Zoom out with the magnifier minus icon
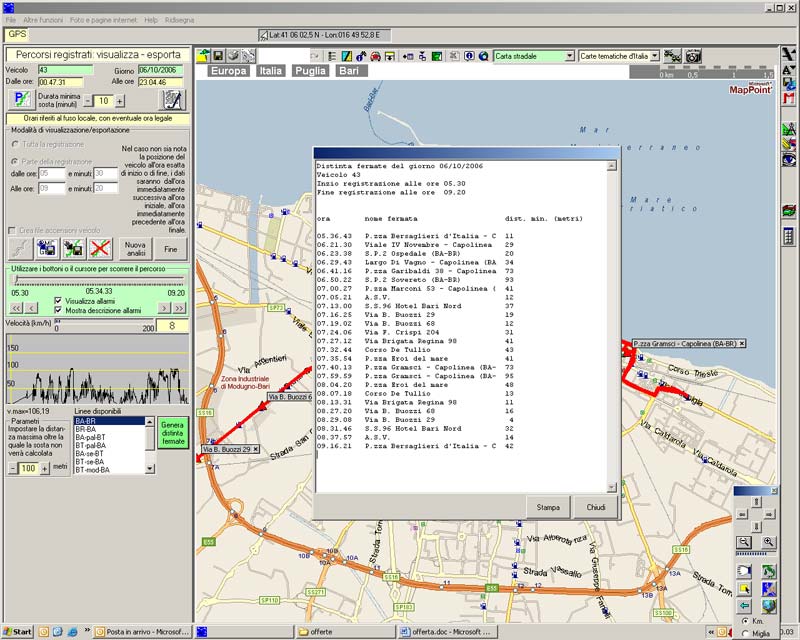Screen dimensions: 800x640 (x=744, y=543)
